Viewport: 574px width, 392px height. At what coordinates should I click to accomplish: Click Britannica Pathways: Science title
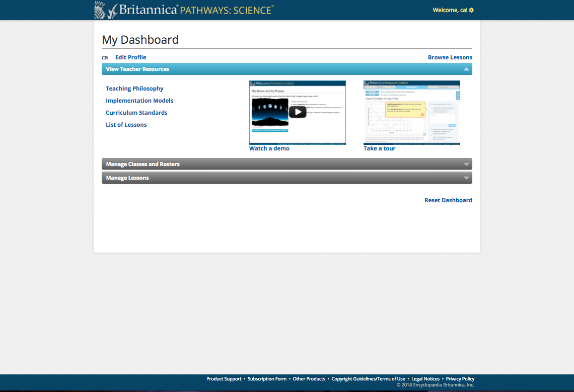tap(196, 10)
